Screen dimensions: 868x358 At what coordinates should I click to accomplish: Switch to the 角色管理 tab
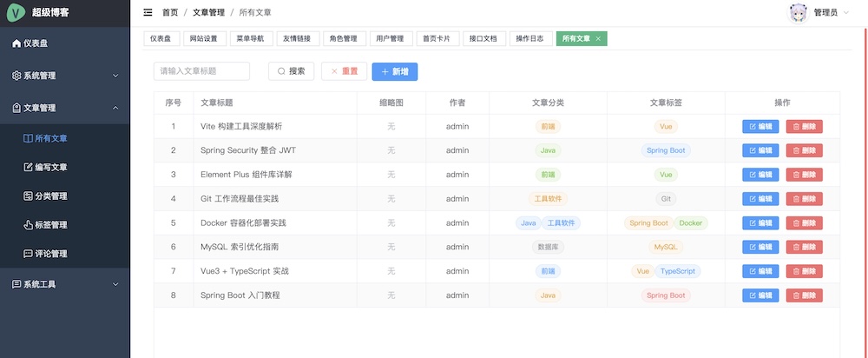(343, 39)
